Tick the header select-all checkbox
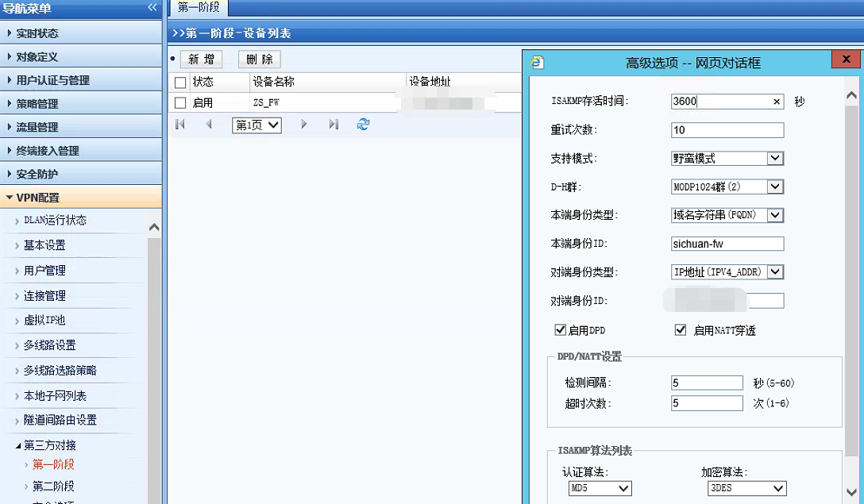Viewport: 864px width, 504px height. click(180, 83)
